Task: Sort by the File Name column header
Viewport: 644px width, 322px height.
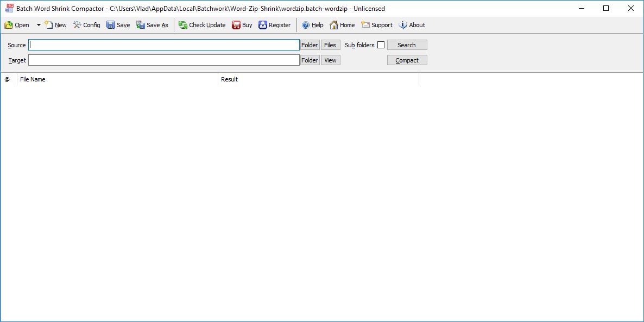Action: 117,79
